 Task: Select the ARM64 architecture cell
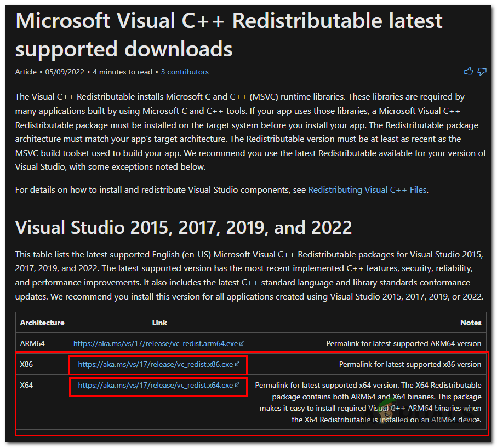(32, 343)
